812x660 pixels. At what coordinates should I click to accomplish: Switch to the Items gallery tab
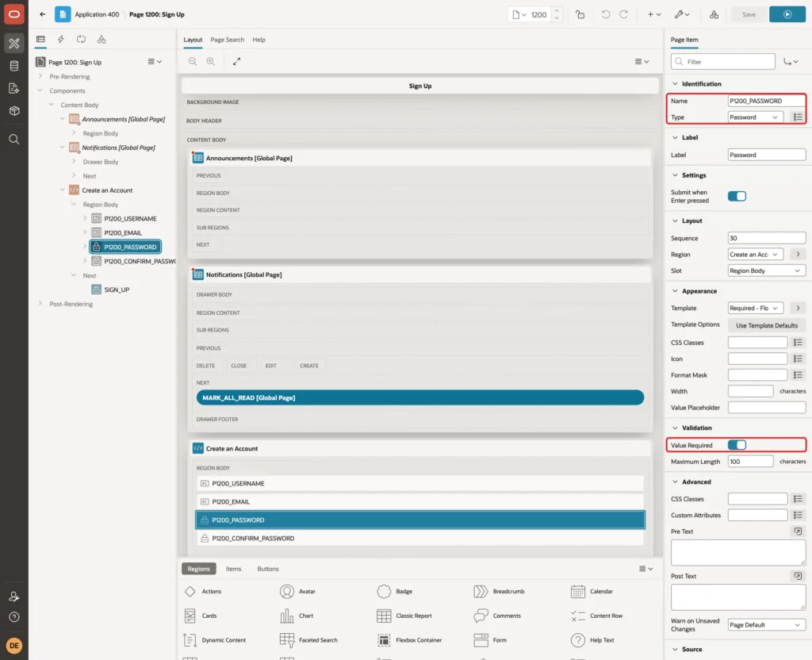pos(234,569)
